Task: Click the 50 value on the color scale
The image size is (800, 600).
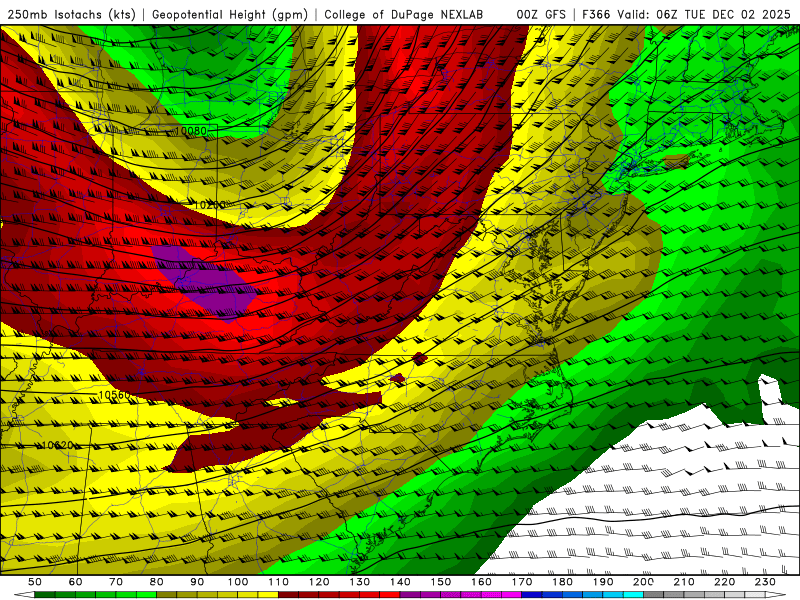Action: (x=35, y=582)
